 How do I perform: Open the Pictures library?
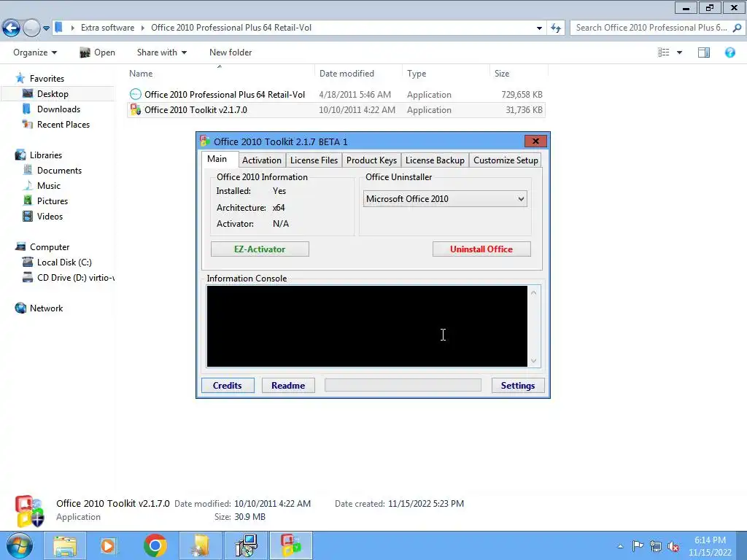click(x=53, y=201)
